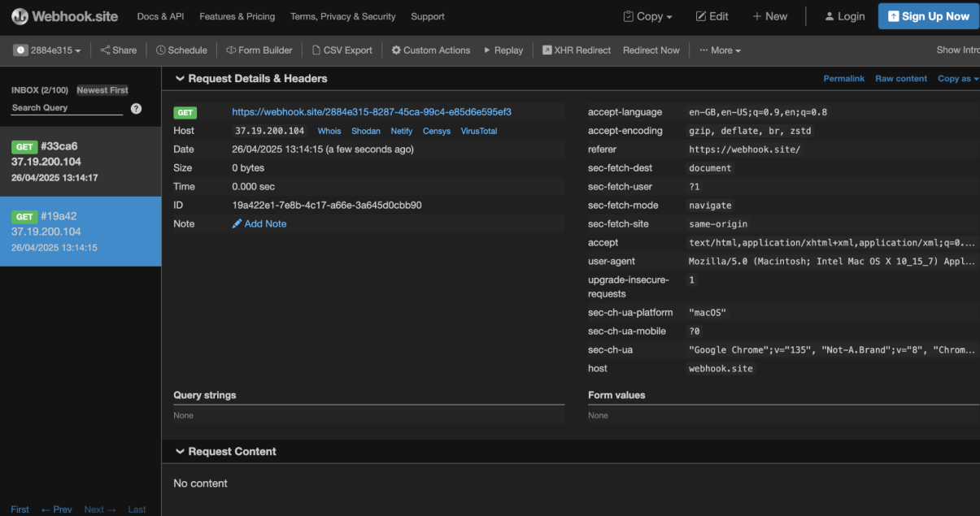
Task: Click the sec-fetch-site same-origin value
Action: coord(718,224)
